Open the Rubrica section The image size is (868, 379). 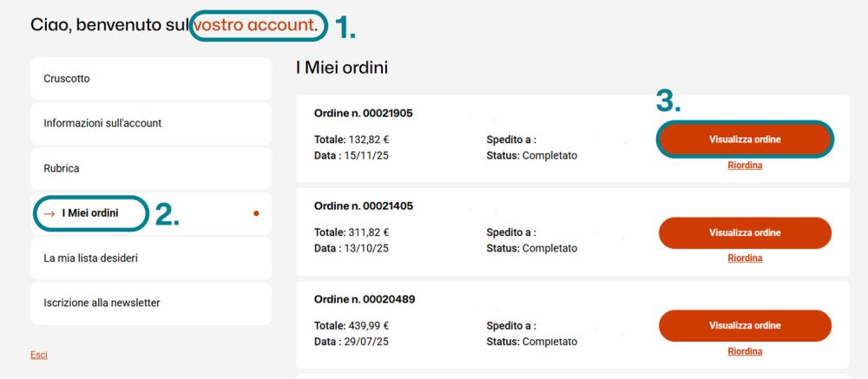click(150, 168)
